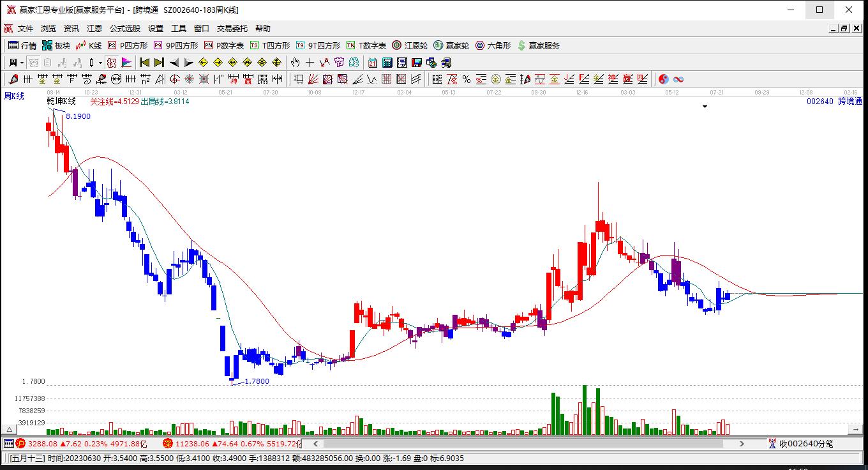Open the 六角形 hexagon tool

pyautogui.click(x=493, y=45)
